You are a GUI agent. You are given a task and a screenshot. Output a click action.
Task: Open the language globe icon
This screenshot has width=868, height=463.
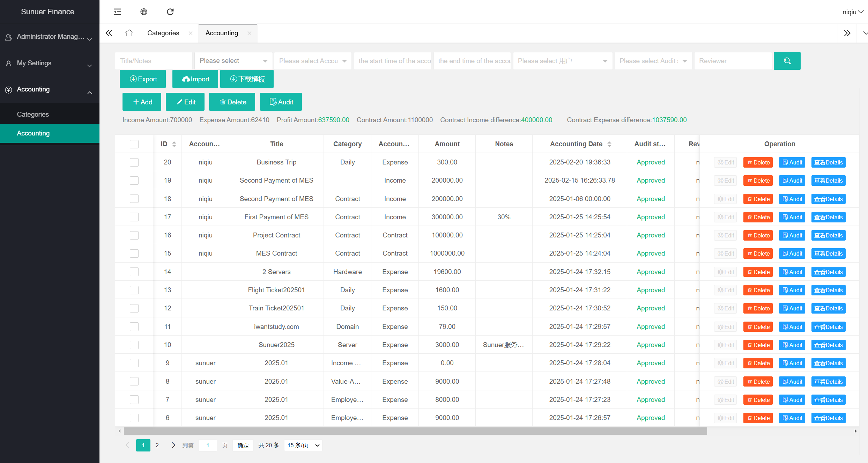pyautogui.click(x=144, y=12)
